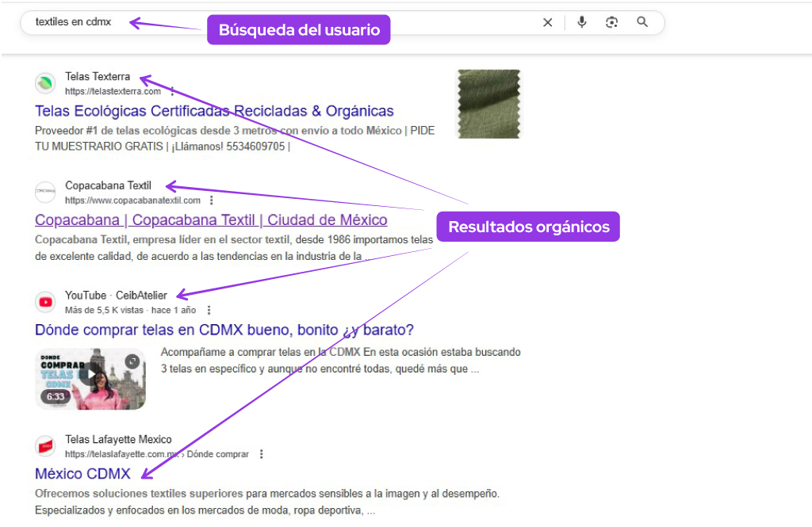Image resolution: width=812 pixels, height=527 pixels.
Task: Click the YouTube favicon on the video result
Action: tap(45, 302)
